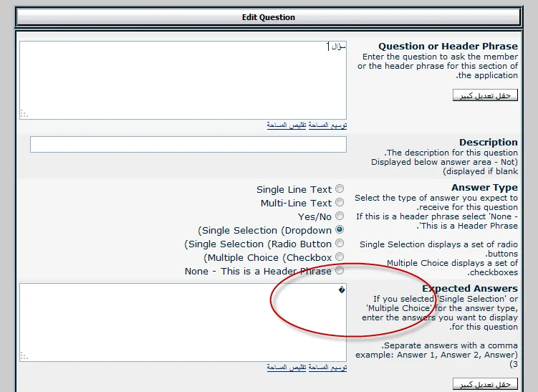Choose None - This is a Header Phrase

(x=340, y=271)
